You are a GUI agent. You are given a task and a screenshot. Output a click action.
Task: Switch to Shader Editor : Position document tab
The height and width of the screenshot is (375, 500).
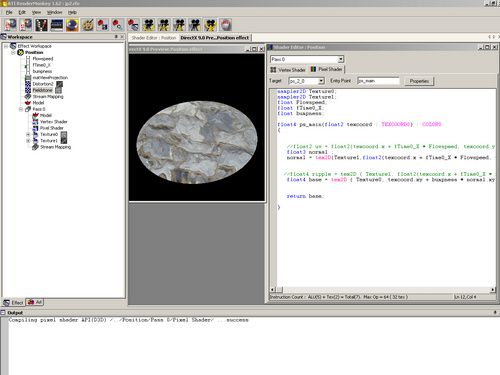154,38
